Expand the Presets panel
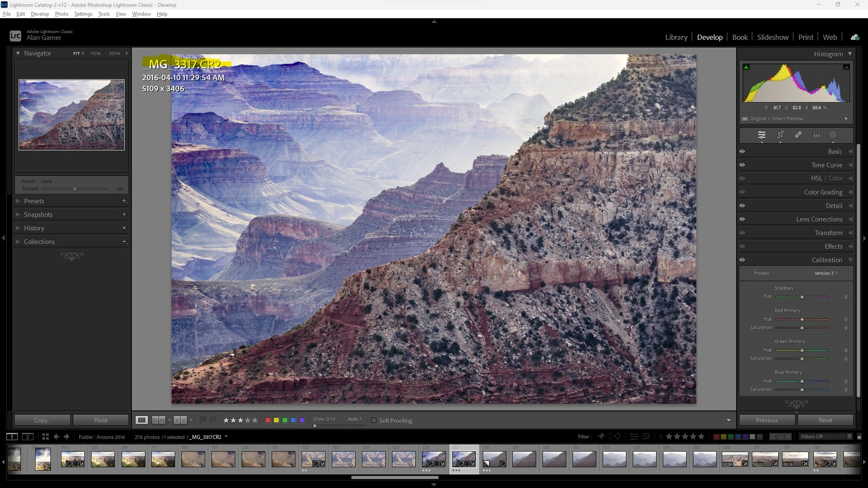The image size is (868, 488). (x=18, y=201)
